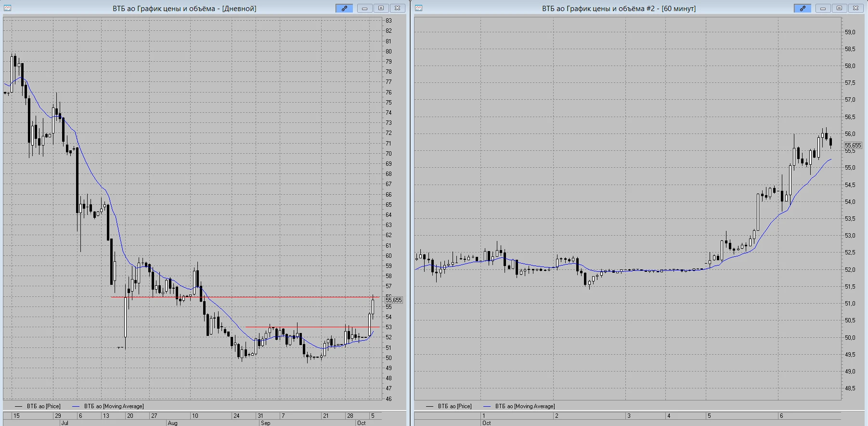This screenshot has width=868, height=426.
Task: Click the 48,5 price level on the 60-minute chart axis
Action: tap(850, 388)
